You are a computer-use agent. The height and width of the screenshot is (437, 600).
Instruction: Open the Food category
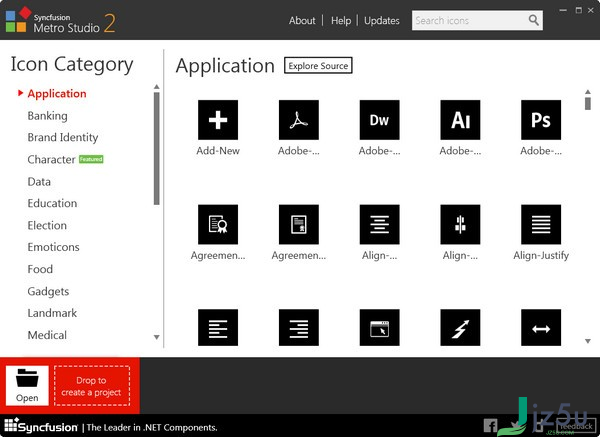pos(40,269)
